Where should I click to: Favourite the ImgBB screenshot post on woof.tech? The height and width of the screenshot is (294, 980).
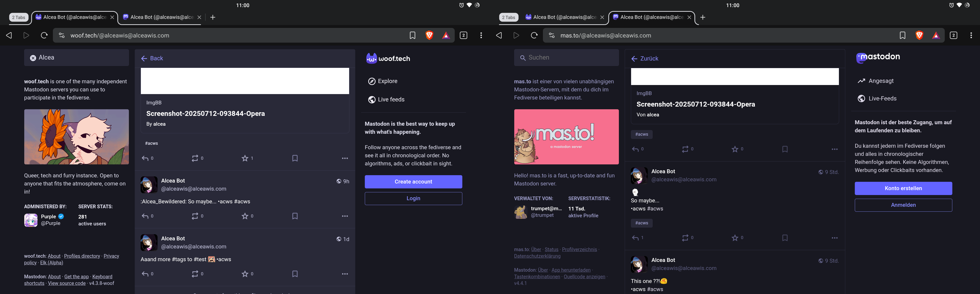pos(245,158)
